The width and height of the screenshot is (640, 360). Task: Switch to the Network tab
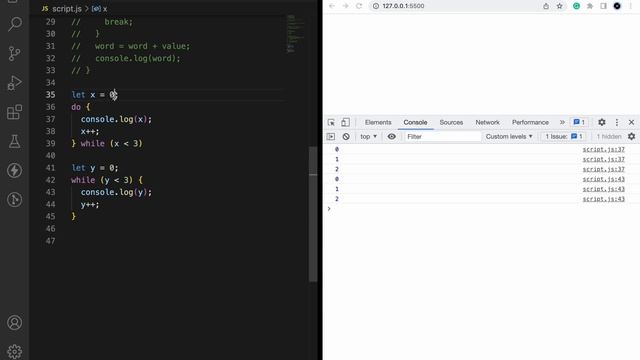click(487, 122)
